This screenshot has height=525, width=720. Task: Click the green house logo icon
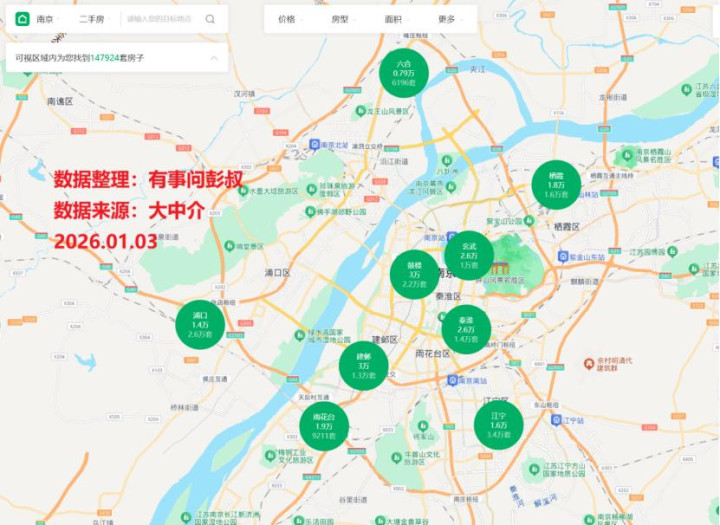click(22, 19)
